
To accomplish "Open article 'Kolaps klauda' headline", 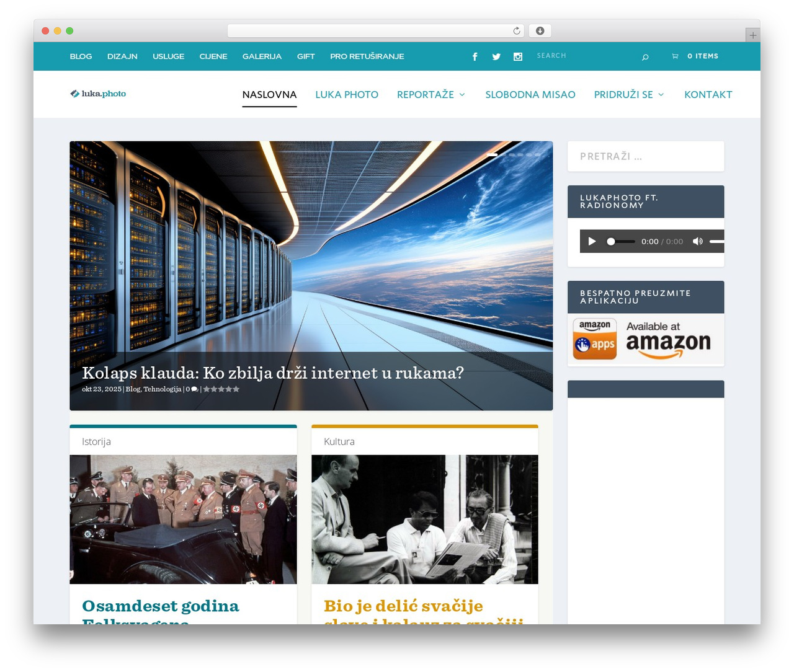I will [273, 373].
